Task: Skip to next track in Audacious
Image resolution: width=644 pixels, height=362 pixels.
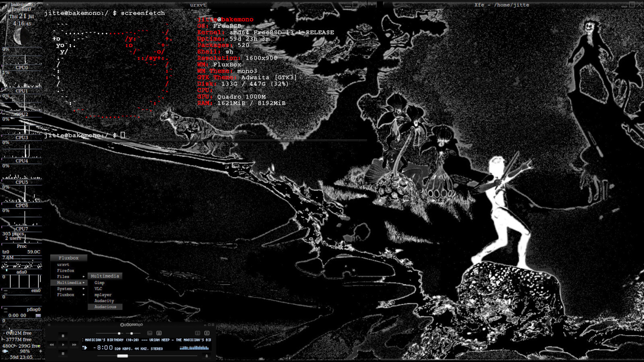Action: (74, 345)
